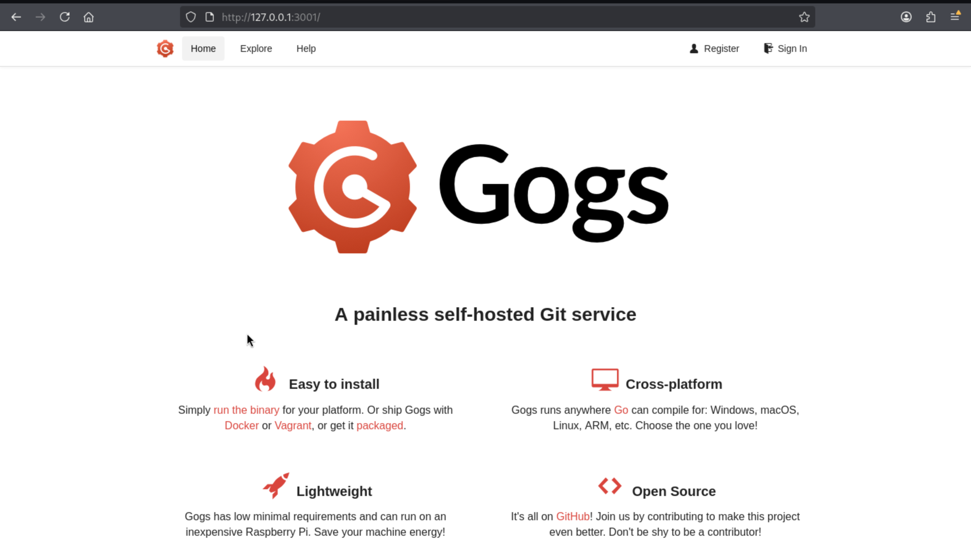Select the Home navigation tab
The width and height of the screenshot is (971, 560).
(203, 49)
